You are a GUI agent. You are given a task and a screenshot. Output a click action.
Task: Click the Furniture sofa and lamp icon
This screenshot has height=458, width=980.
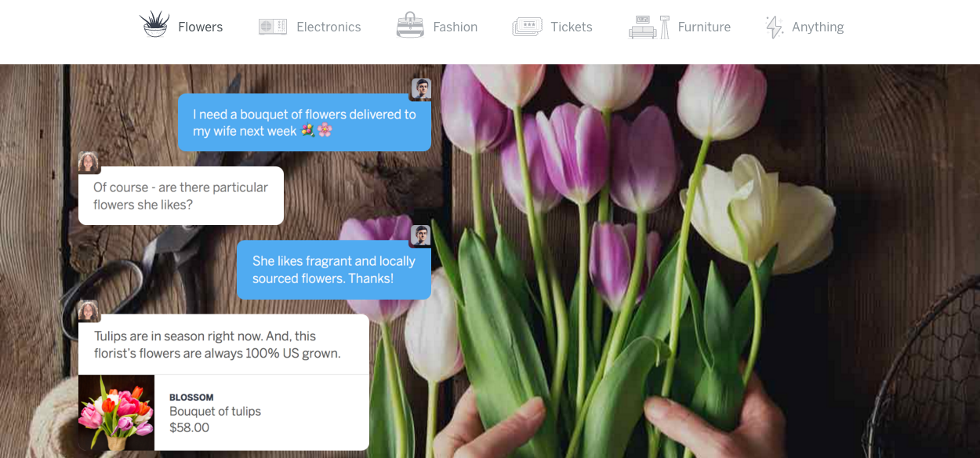649,27
